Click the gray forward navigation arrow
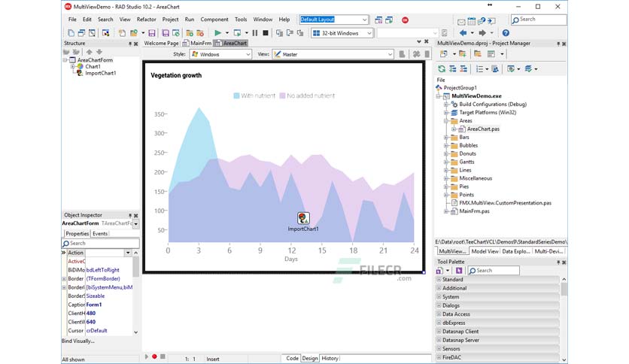The image size is (629, 364). pyautogui.click(x=482, y=33)
